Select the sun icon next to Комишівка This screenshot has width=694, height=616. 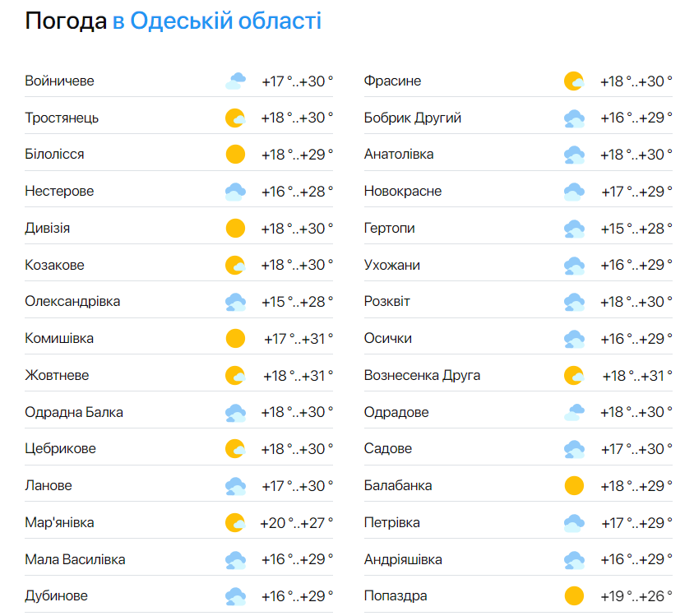click(236, 338)
